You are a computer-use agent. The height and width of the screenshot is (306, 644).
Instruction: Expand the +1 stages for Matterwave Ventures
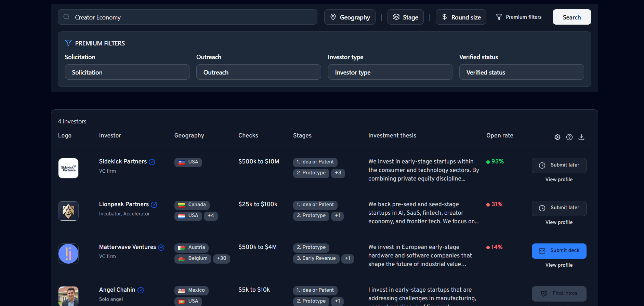(347, 258)
